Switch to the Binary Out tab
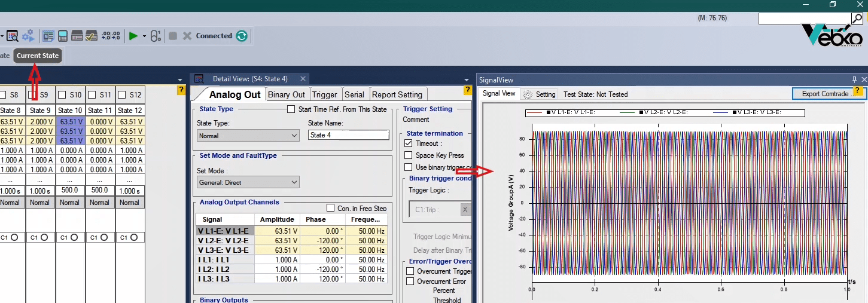Viewport: 868px width, 303px height. click(286, 94)
